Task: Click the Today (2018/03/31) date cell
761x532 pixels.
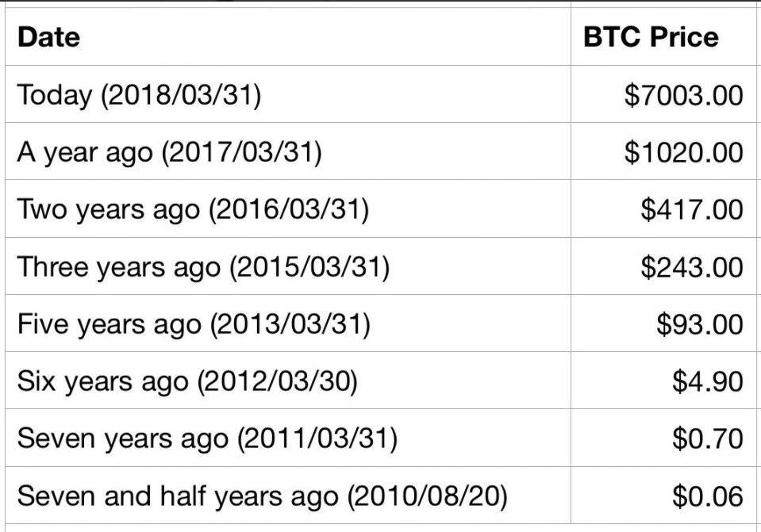Action: (x=288, y=94)
